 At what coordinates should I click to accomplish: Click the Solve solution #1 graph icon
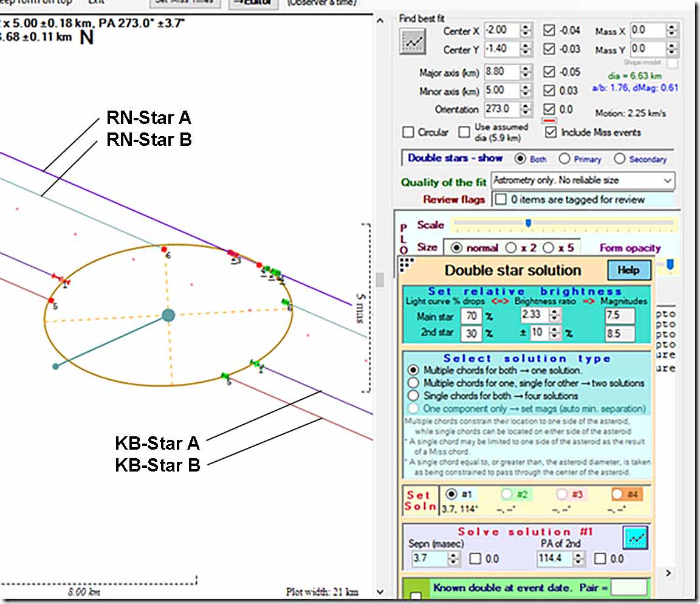click(636, 537)
